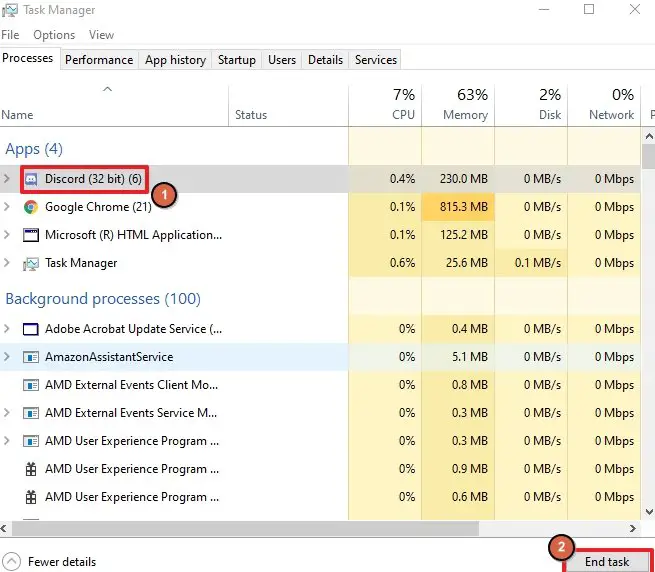Click the vertical scrollbar up arrow

click(x=649, y=136)
